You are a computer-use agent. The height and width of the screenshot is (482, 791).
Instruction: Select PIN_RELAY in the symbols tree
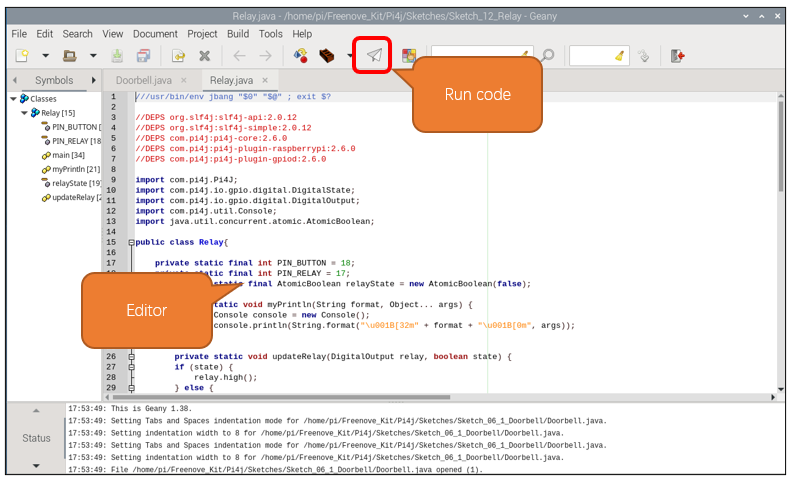click(x=76, y=141)
